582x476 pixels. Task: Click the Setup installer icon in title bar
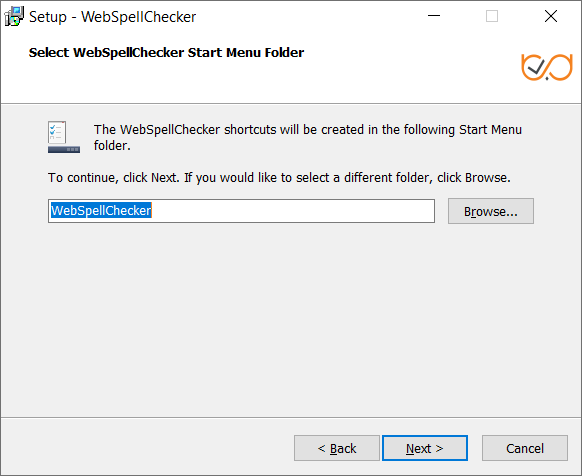pos(14,16)
